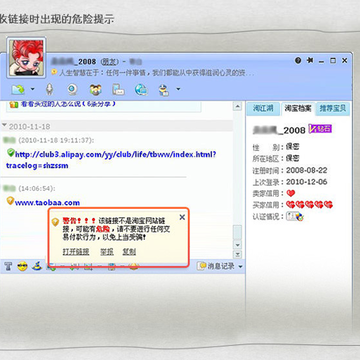
Task: Open the club3.alipay.com link in chat
Action: pos(112,160)
